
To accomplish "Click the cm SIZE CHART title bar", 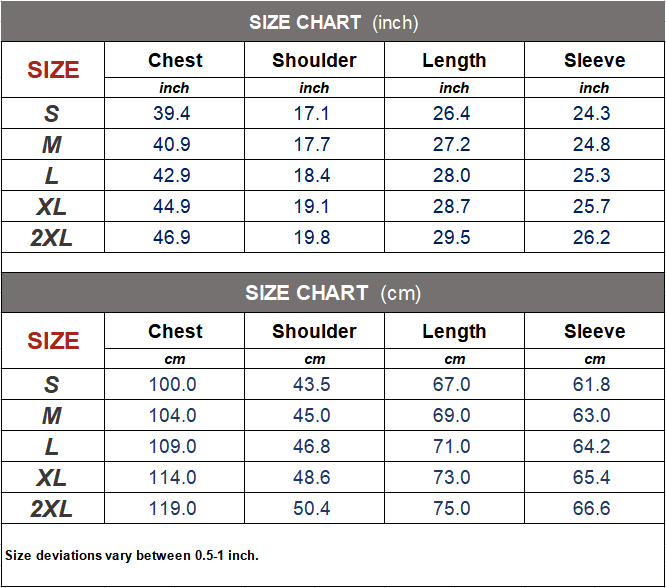I will tap(333, 293).
